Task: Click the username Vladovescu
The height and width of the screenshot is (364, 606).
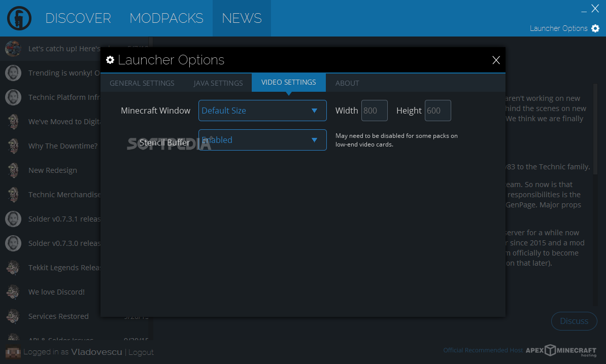Action: [96, 352]
